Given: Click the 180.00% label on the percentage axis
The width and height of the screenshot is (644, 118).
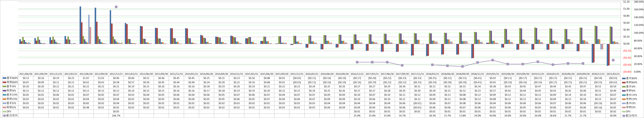Looking at the screenshot, I should pos(639,2).
